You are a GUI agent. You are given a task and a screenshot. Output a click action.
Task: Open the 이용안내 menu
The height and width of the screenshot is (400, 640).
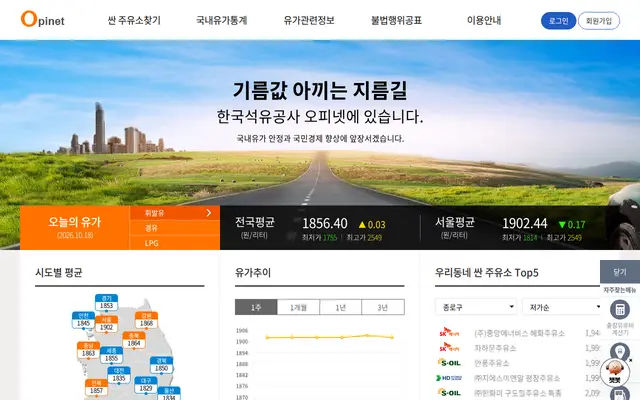(484, 20)
